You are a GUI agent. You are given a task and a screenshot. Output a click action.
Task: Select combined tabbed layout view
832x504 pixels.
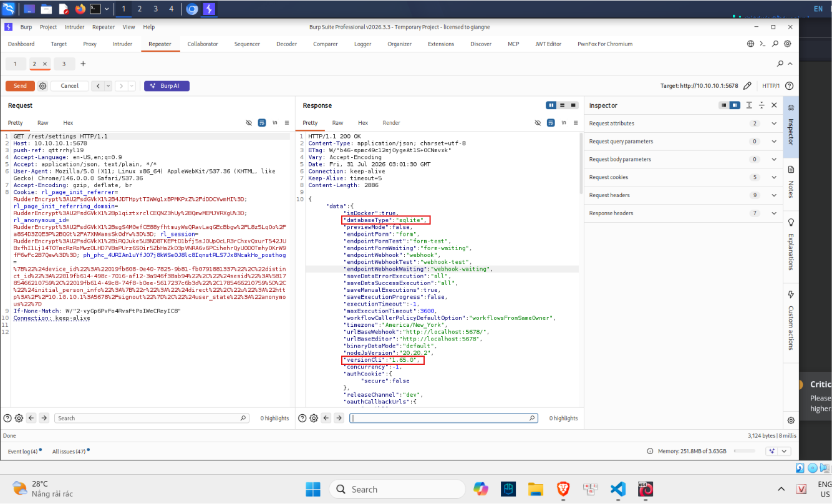(x=572, y=105)
